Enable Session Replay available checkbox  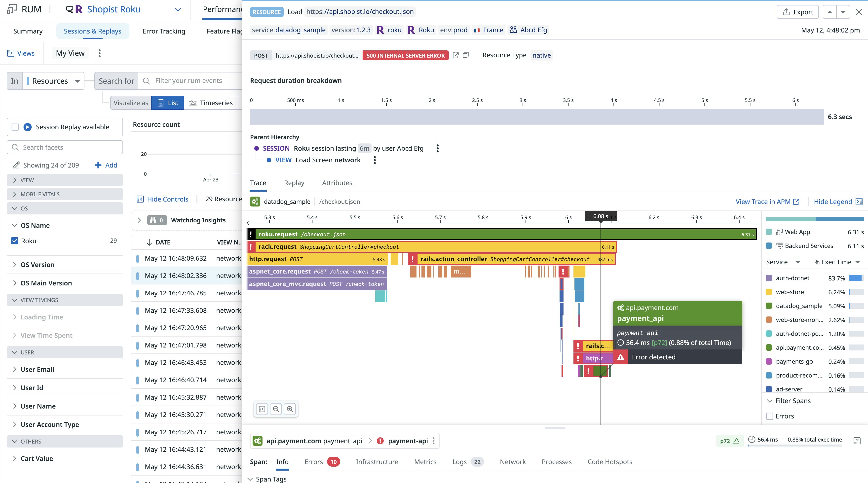coord(15,127)
